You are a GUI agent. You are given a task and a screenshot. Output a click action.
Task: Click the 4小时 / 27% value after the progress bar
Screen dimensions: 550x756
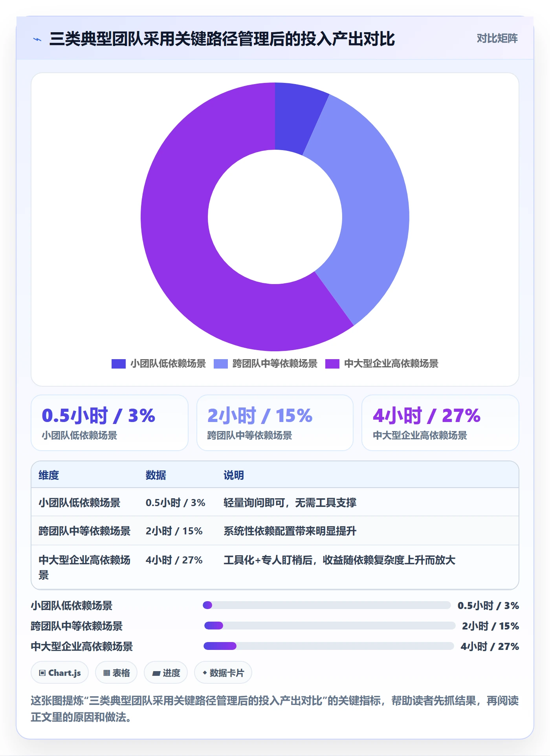(490, 646)
